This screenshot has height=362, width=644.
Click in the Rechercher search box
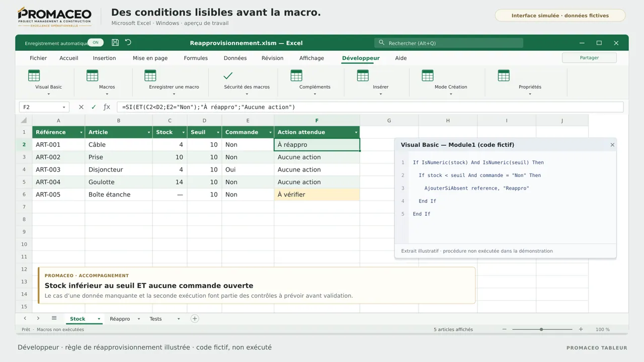(449, 43)
